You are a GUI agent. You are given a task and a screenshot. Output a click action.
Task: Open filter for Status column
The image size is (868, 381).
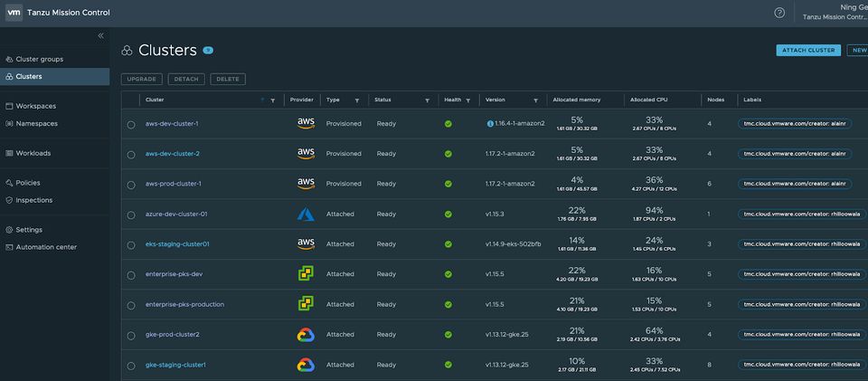coord(427,100)
